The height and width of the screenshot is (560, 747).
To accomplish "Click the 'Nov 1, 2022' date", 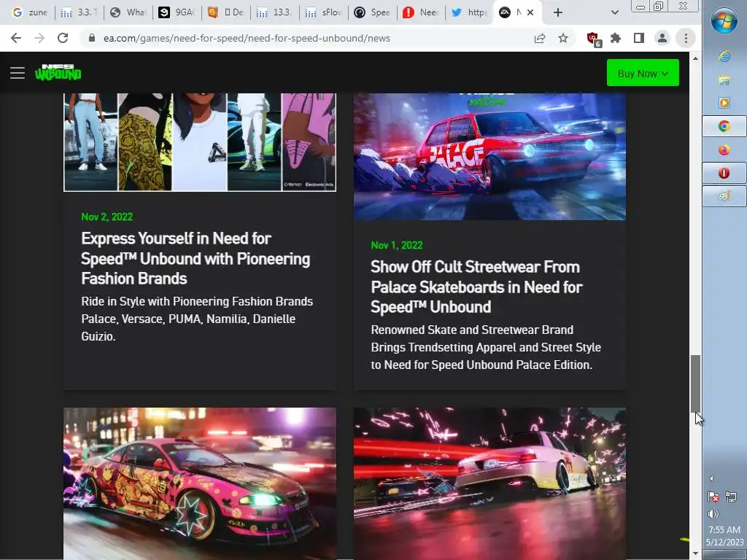I will pyautogui.click(x=397, y=245).
